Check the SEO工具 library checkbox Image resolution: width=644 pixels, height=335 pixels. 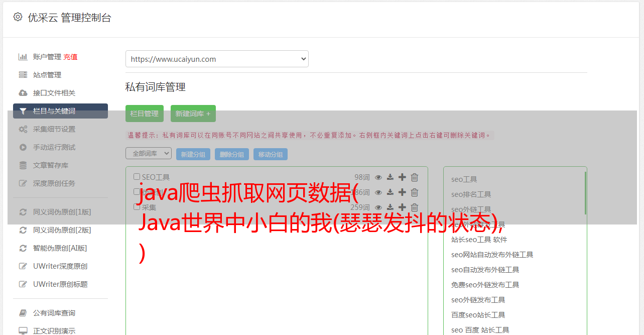click(x=137, y=177)
